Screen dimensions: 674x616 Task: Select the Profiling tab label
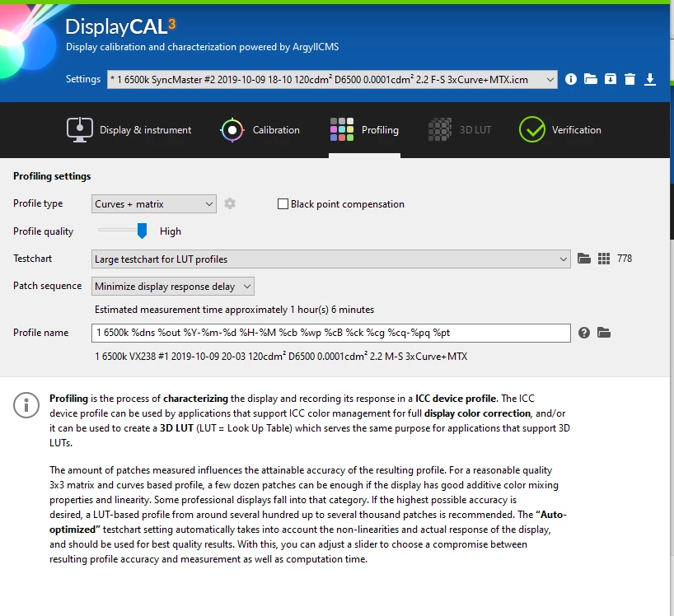pyautogui.click(x=380, y=130)
